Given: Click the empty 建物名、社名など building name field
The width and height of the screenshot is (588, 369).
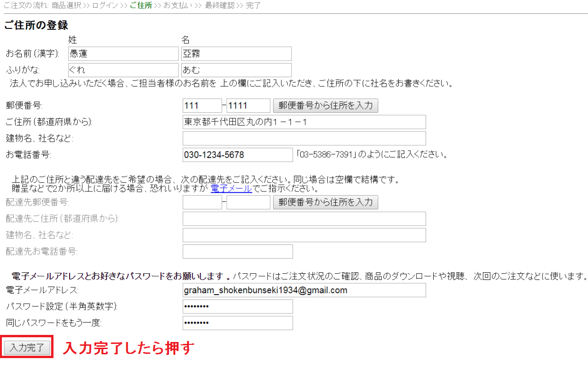Looking at the screenshot, I should 304,138.
